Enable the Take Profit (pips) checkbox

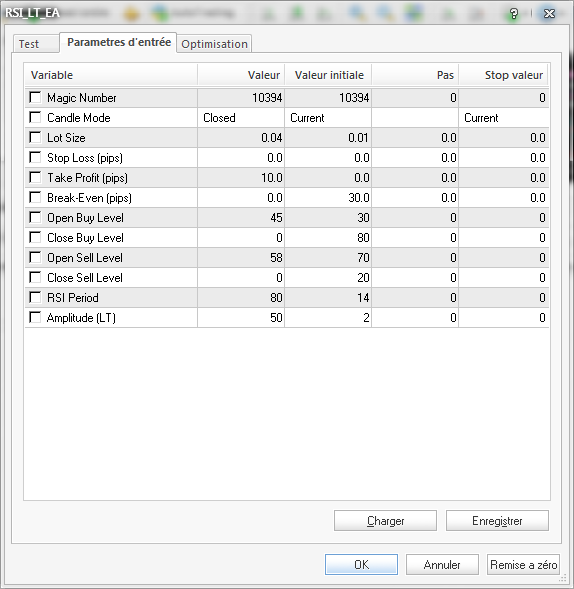(35, 177)
